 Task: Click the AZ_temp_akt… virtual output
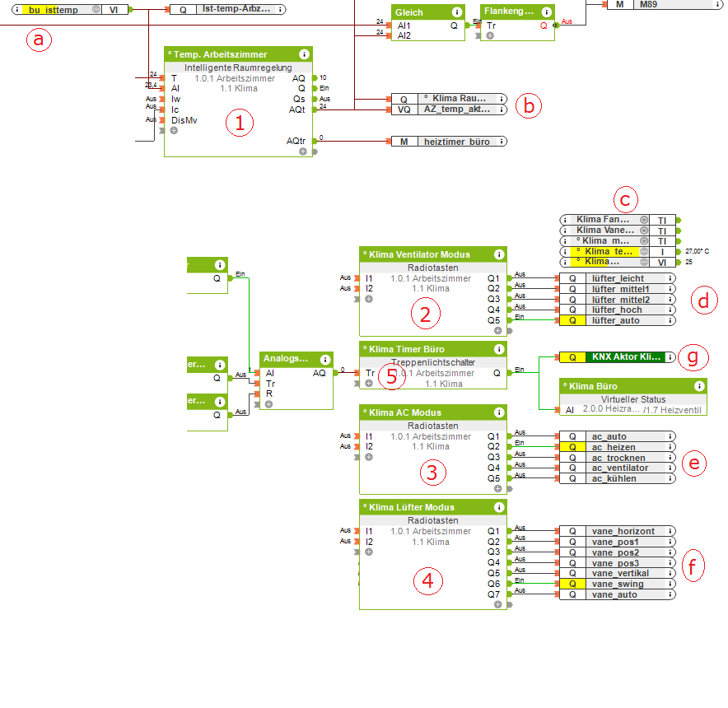coord(449,109)
